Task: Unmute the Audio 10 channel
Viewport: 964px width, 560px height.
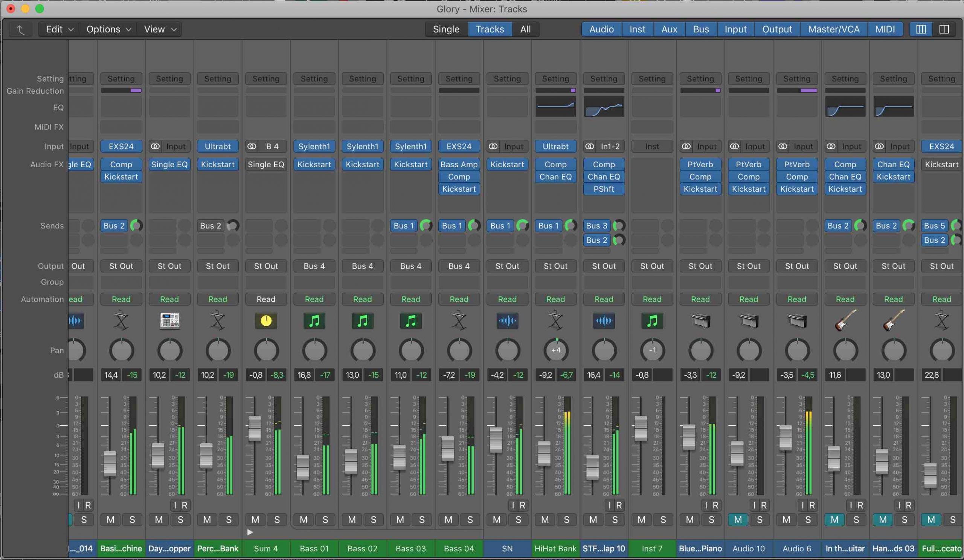Action: pos(738,519)
